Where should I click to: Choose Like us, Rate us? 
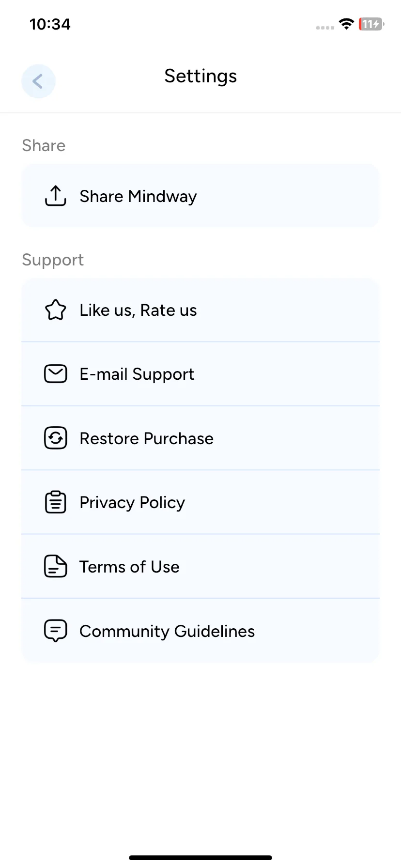coord(200,310)
